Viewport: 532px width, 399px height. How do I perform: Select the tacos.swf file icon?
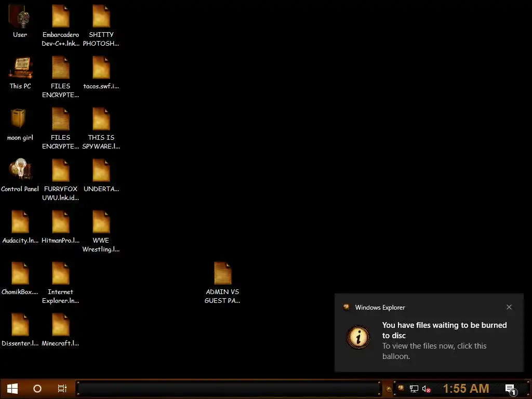pos(101,73)
